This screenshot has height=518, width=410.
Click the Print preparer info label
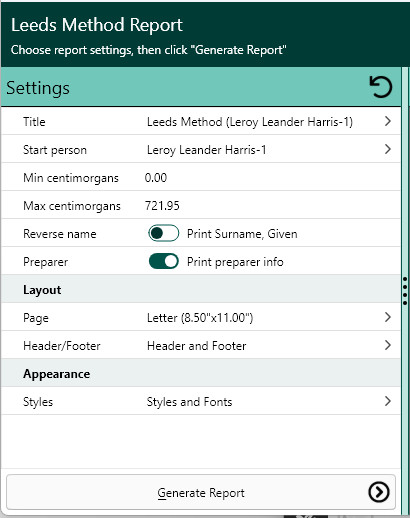tap(235, 262)
